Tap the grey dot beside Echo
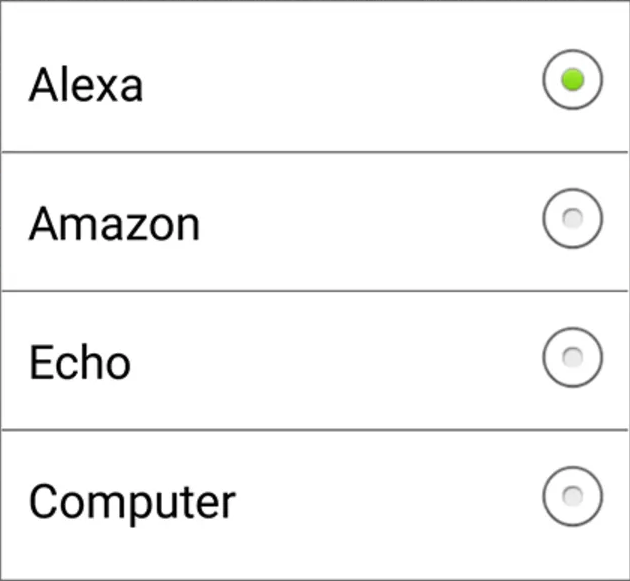Viewport: 630px width, 581px height. click(573, 357)
